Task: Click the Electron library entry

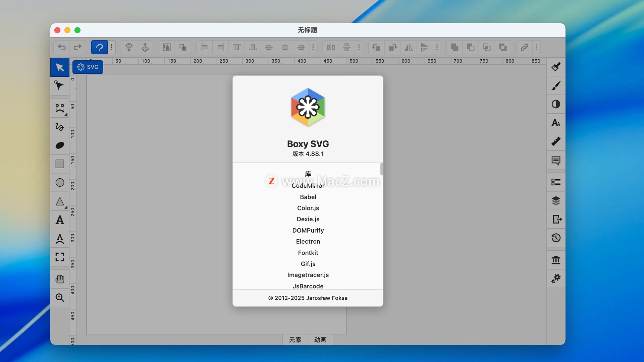Action: (308, 241)
